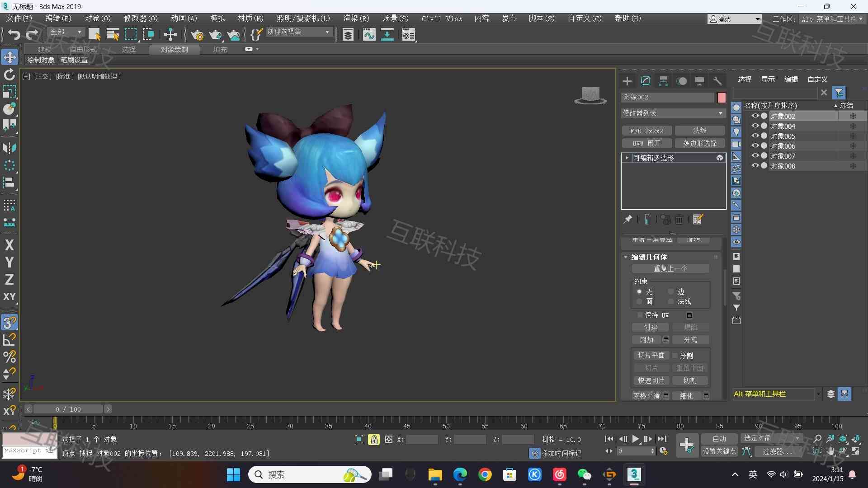Click the 快速切片 button

[x=651, y=380]
